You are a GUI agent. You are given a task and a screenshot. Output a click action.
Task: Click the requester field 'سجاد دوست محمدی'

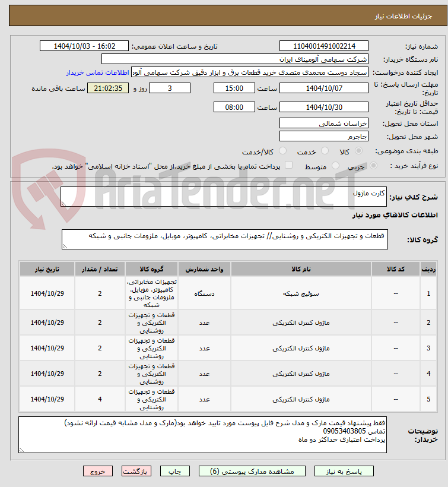point(250,72)
